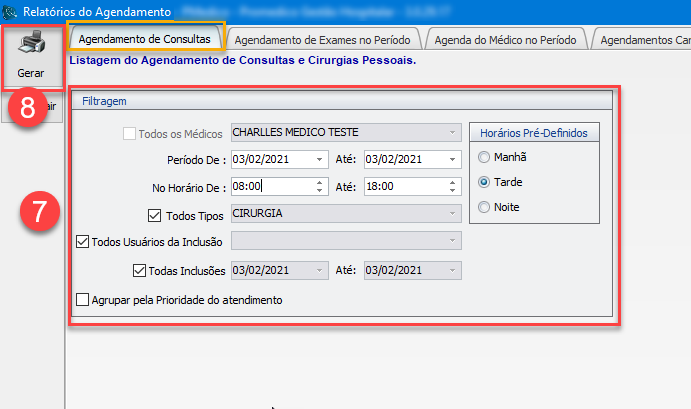Choose the Noite radio option

(x=485, y=207)
